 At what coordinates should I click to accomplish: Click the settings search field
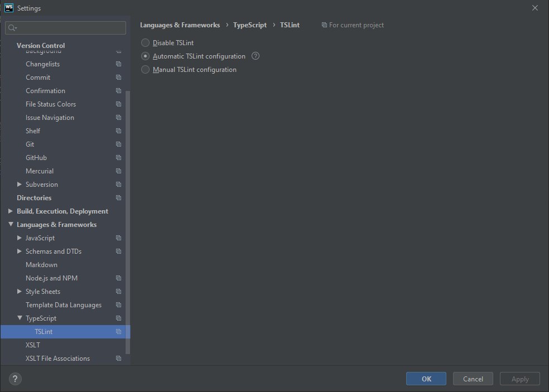65,28
